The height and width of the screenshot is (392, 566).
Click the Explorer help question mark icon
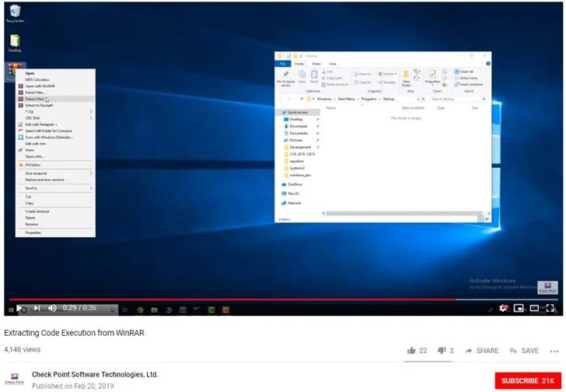pos(488,64)
